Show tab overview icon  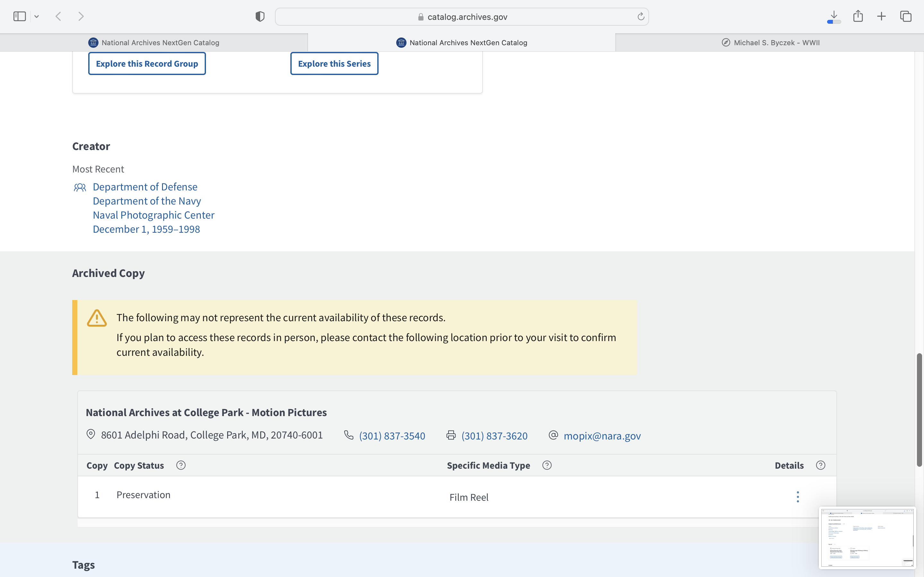(x=906, y=16)
